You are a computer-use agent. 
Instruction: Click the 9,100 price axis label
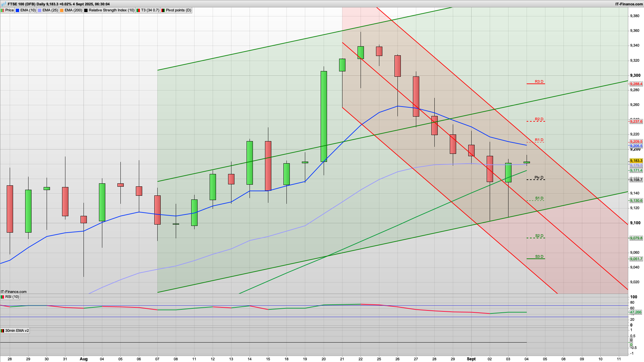point(635,223)
